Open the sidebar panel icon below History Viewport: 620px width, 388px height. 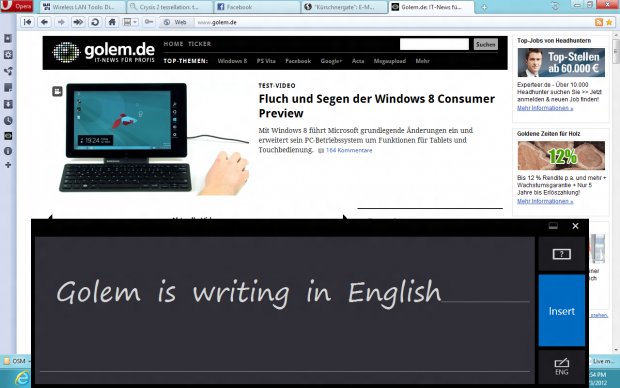tap(8, 136)
